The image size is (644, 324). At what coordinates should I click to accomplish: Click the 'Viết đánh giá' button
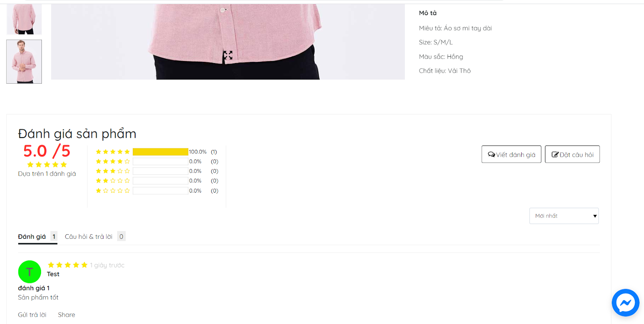(511, 154)
